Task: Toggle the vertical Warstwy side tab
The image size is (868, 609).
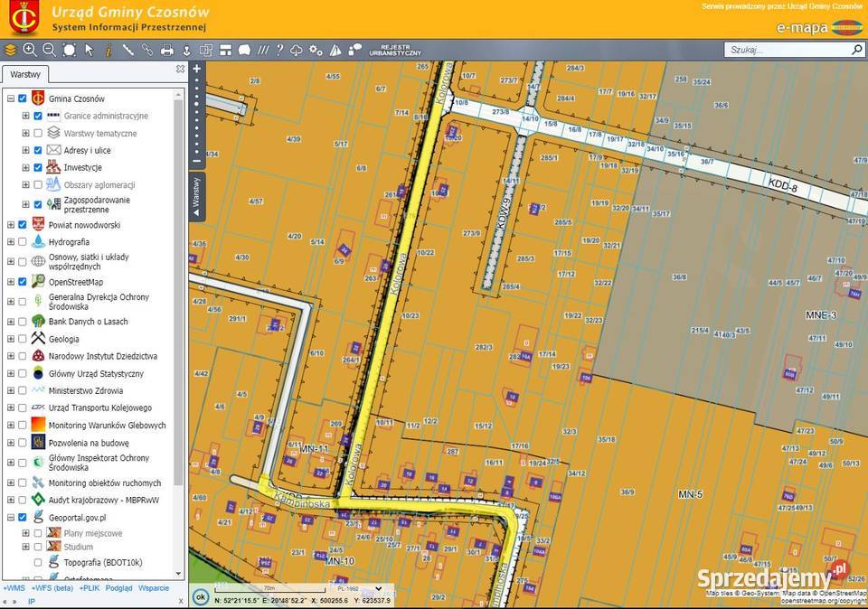Action: [x=196, y=198]
